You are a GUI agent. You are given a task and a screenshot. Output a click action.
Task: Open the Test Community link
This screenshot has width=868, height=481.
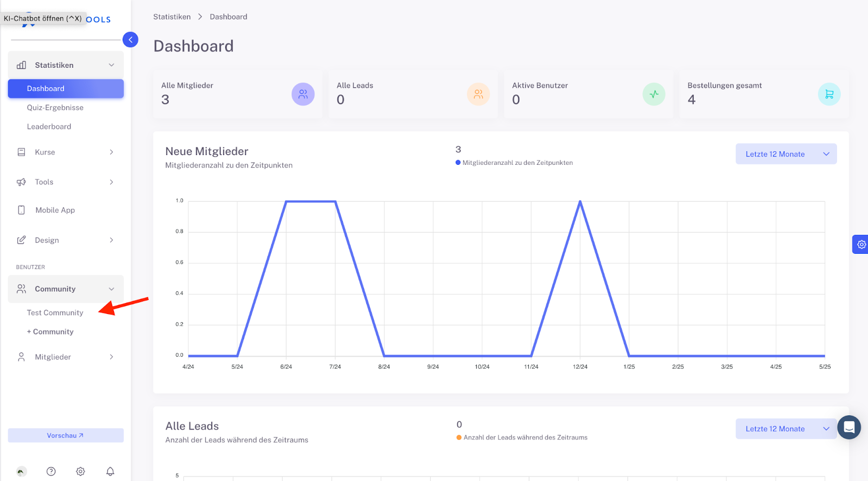tap(55, 313)
